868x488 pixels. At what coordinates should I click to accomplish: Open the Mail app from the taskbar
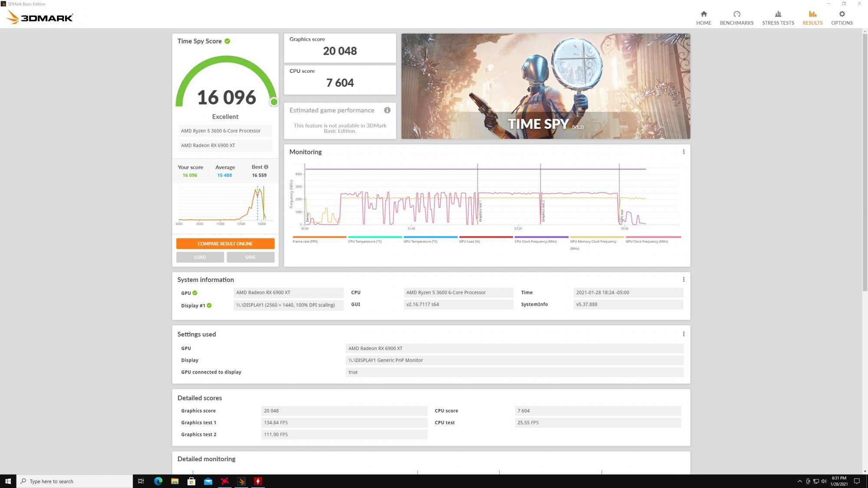[208, 481]
